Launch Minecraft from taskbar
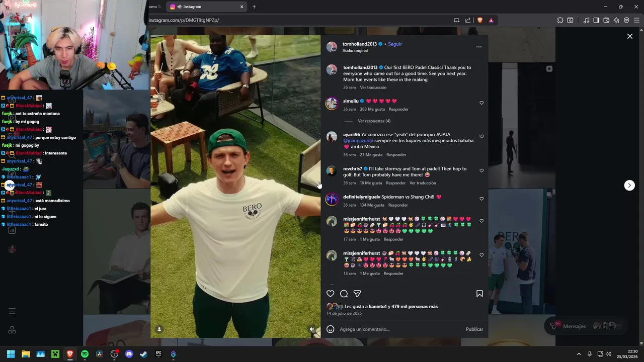The height and width of the screenshot is (362, 644). coord(55,354)
